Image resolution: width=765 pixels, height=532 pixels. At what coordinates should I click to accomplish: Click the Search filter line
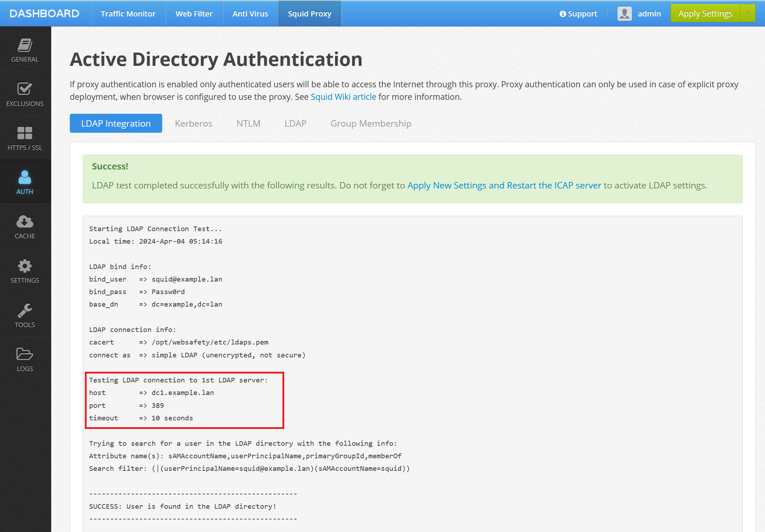coord(250,469)
